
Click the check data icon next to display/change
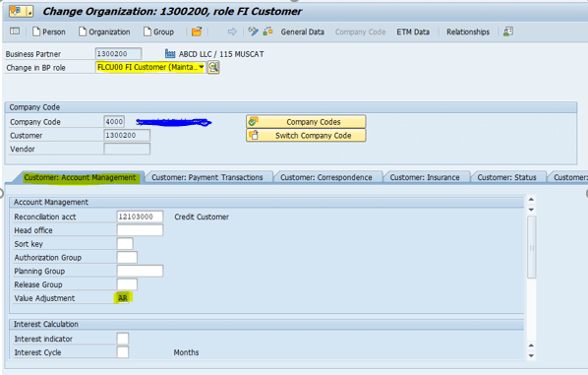(267, 31)
